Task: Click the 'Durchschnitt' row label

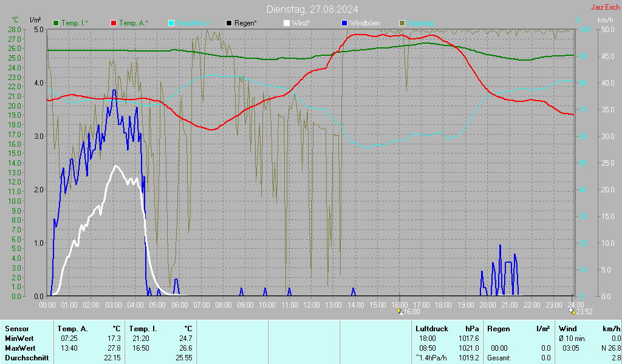Action: 27,358
